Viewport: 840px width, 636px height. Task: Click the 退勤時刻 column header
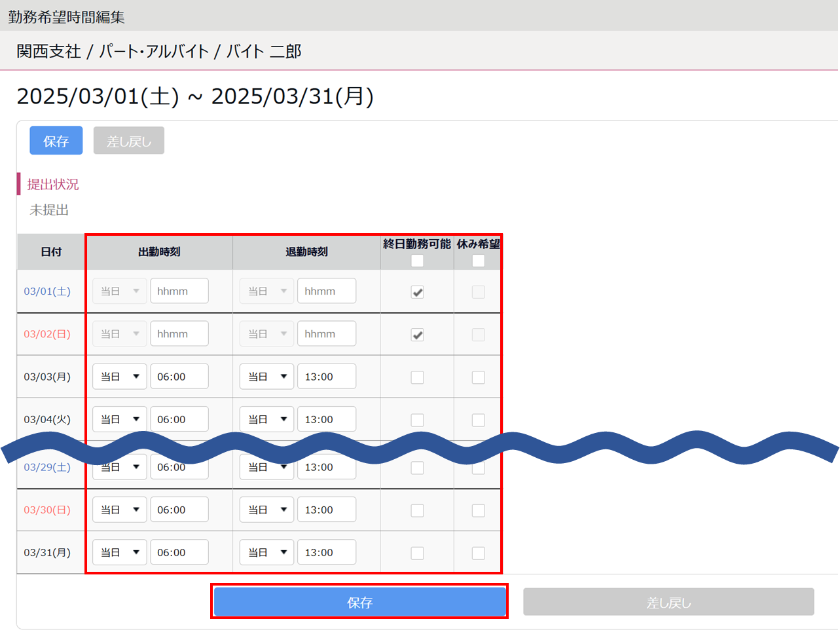pyautogui.click(x=306, y=252)
